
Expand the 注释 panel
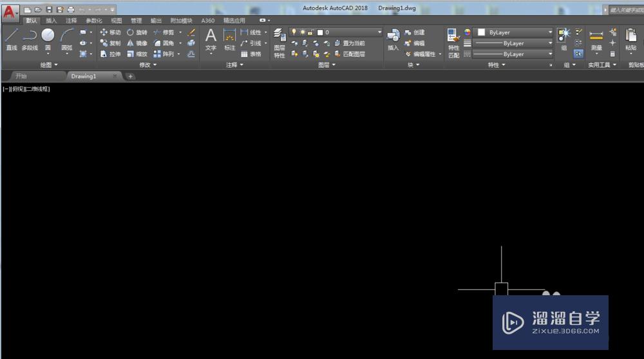tap(234, 65)
